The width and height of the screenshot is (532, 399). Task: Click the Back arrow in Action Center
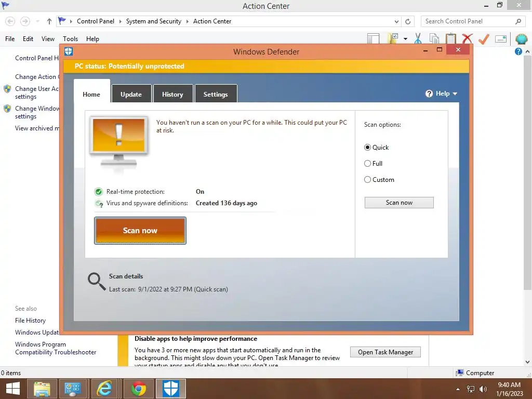point(10,21)
